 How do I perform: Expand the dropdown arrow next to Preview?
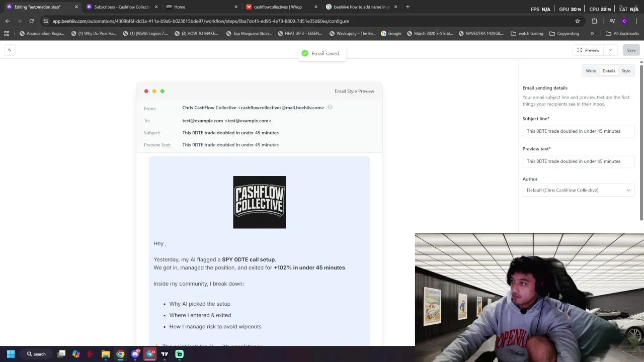[x=610, y=50]
